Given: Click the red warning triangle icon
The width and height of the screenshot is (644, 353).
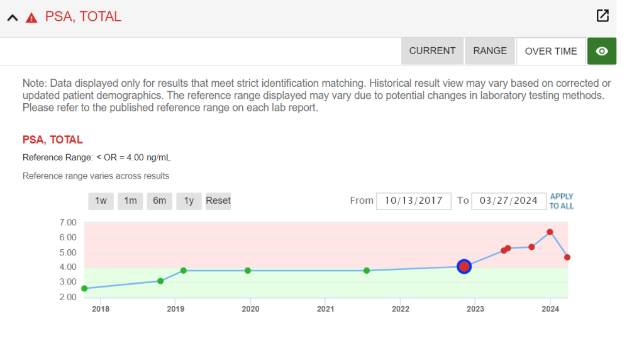Looking at the screenshot, I should click(31, 18).
